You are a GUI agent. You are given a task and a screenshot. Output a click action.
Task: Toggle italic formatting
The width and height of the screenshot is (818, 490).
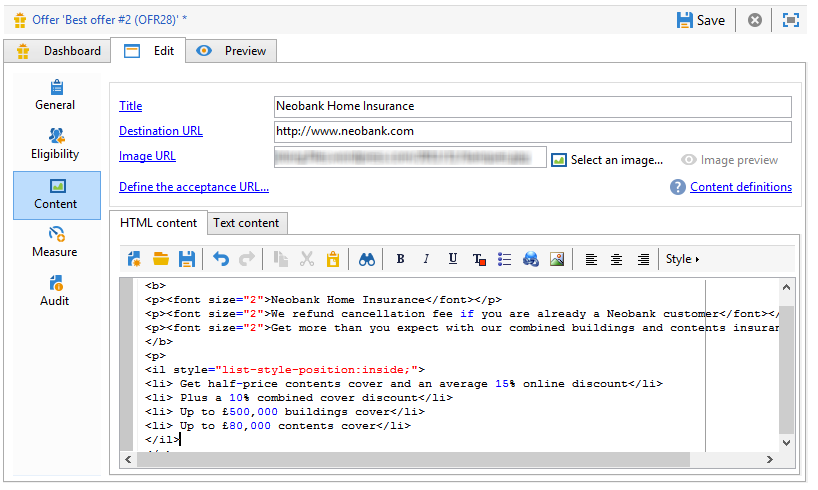pos(426,259)
